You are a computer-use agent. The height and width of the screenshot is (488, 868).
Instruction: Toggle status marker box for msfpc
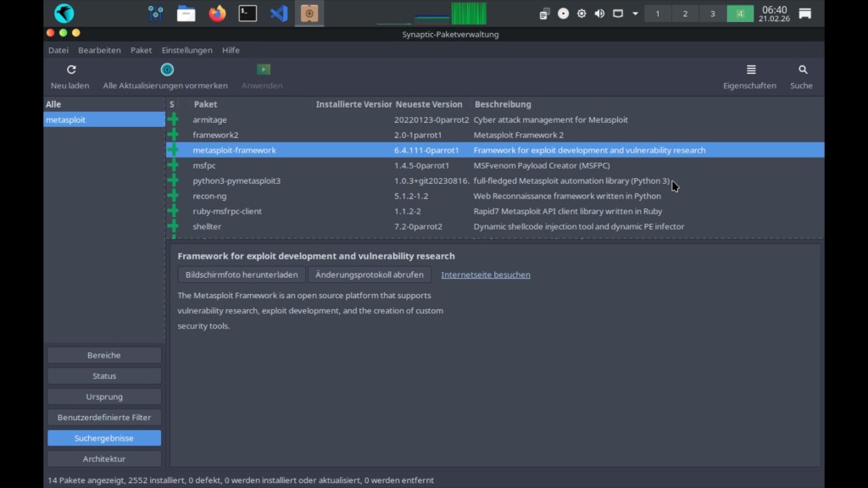click(x=174, y=166)
